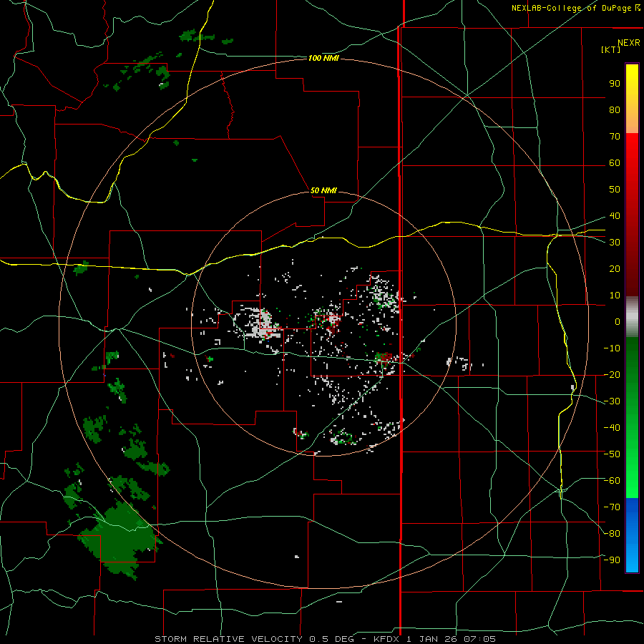
Task: Click the STORM RELATIVE VELOCITY caption text
Action: click(x=230, y=639)
